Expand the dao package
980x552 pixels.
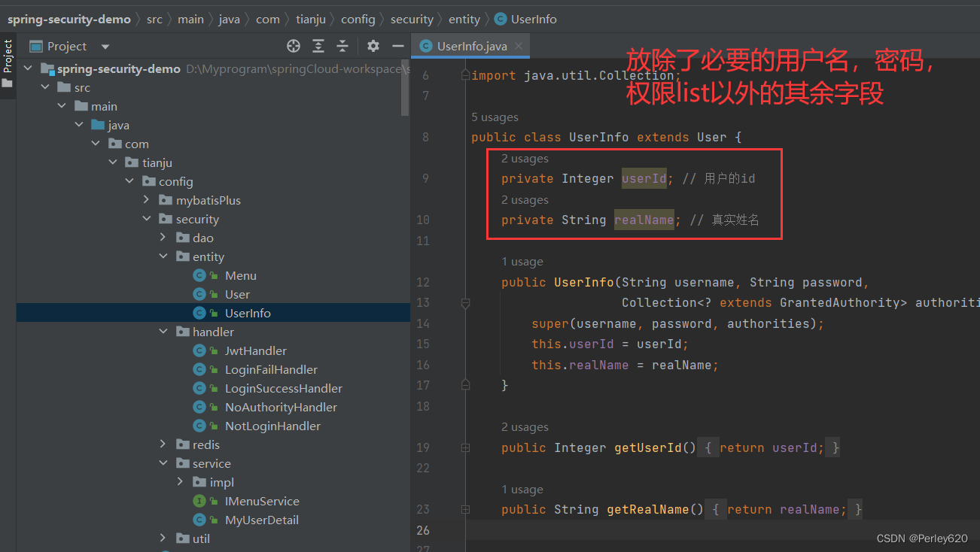(163, 238)
